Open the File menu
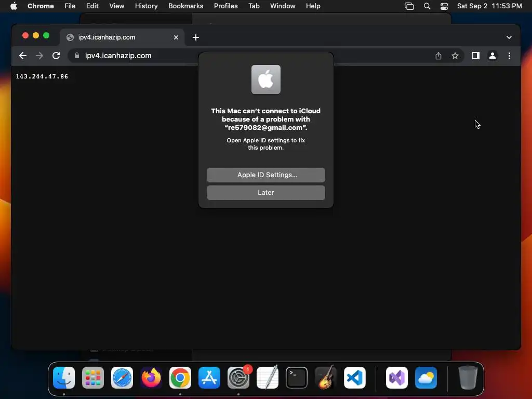Screen dimensions: 532x399 point(70,6)
